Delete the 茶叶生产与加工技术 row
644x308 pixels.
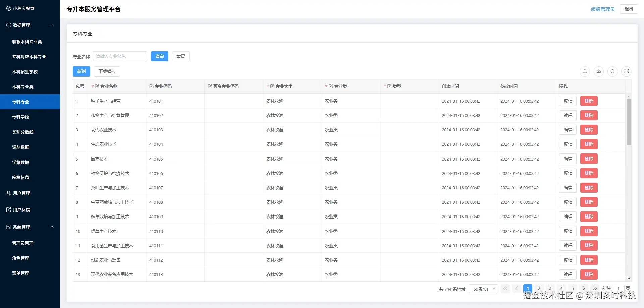(589, 188)
